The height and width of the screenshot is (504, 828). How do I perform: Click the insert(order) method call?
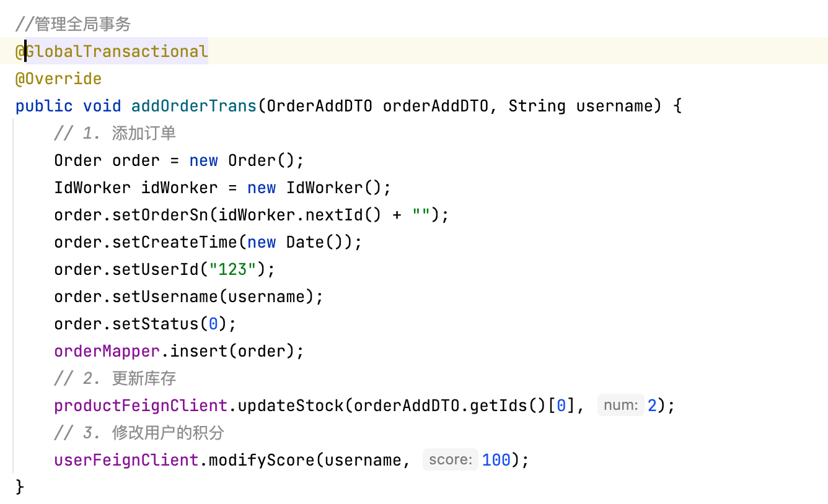point(232,351)
